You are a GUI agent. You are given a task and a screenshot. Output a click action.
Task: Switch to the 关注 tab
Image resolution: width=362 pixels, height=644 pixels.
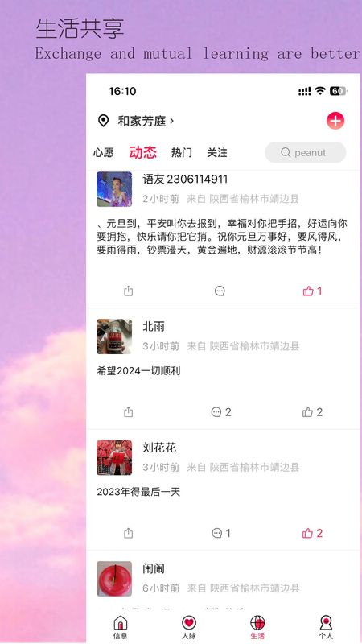tap(217, 153)
